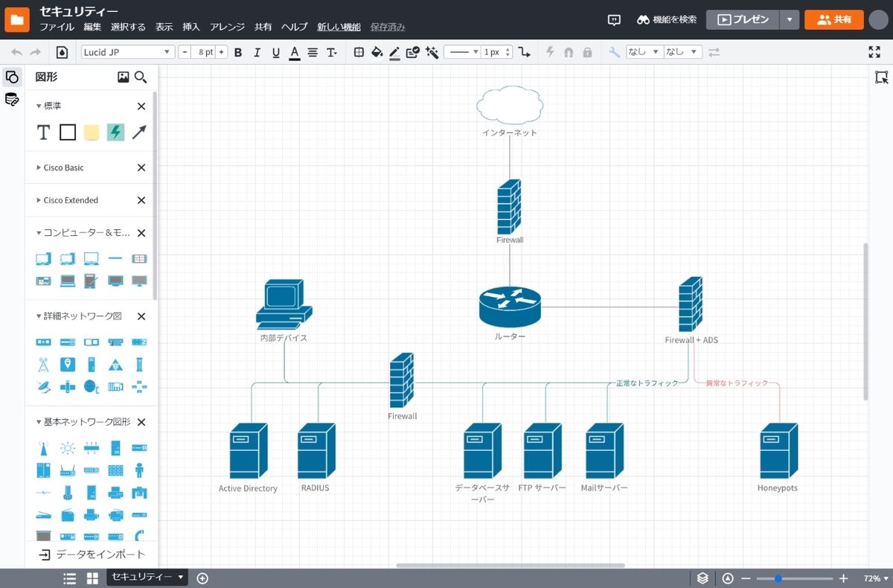
Task: Search shapes with the magnifier icon
Action: (x=141, y=77)
